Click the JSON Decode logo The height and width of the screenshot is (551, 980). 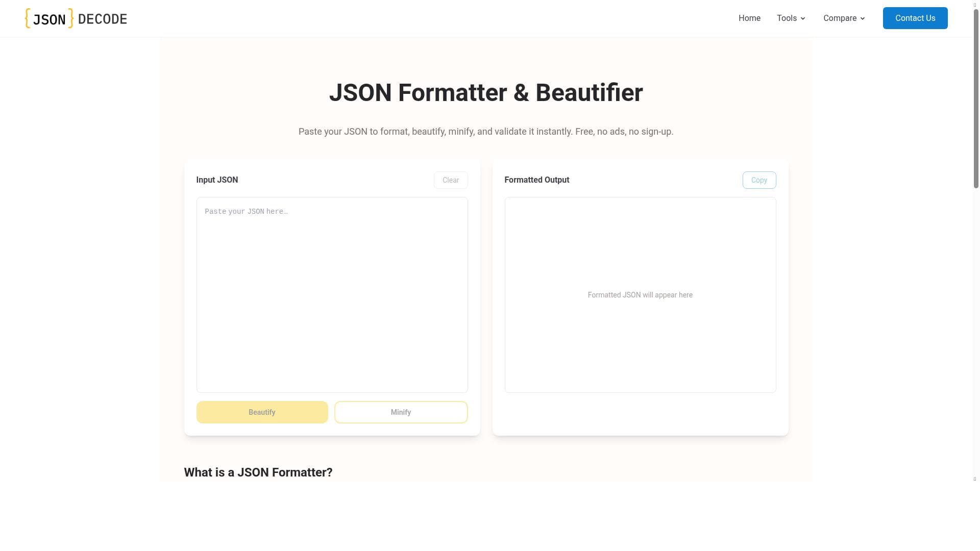click(x=76, y=18)
